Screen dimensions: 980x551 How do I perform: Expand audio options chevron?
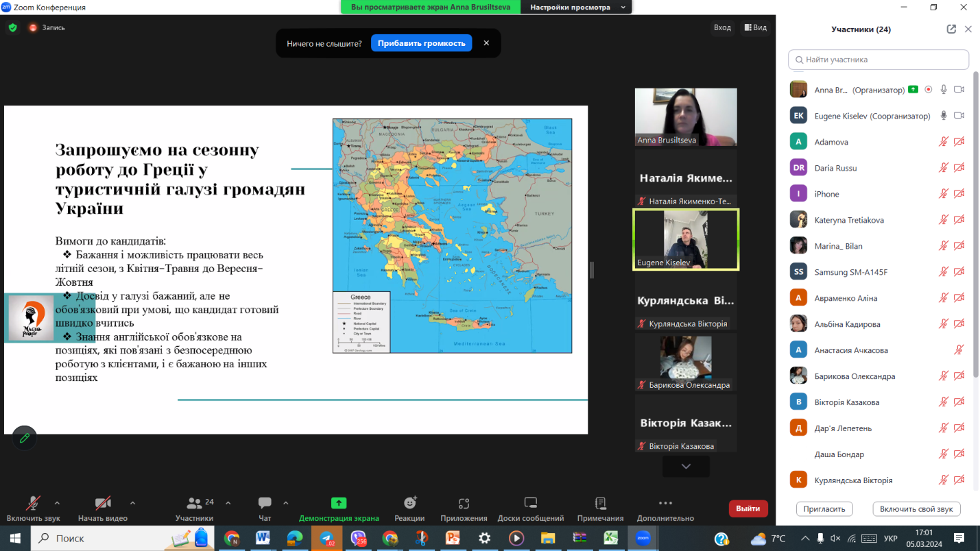point(57,503)
